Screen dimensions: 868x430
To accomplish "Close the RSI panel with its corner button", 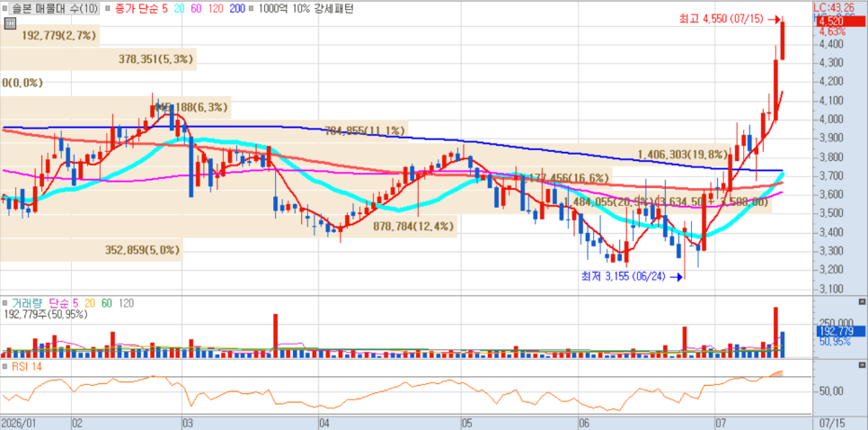I will tap(862, 366).
